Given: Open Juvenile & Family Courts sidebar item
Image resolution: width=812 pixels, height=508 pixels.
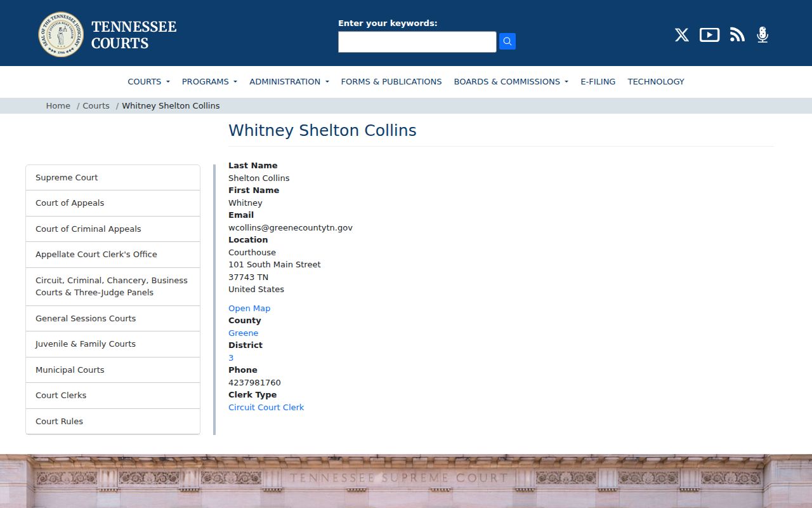Looking at the screenshot, I should tap(113, 344).
